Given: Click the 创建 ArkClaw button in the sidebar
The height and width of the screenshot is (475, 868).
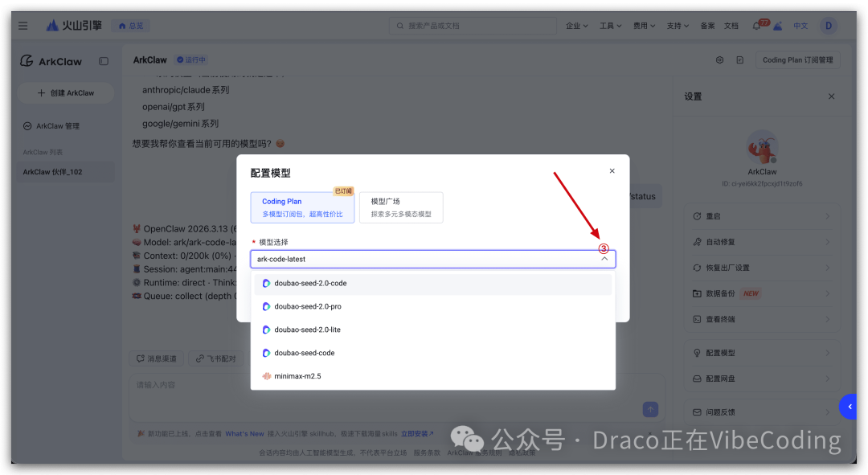Looking at the screenshot, I should [65, 92].
